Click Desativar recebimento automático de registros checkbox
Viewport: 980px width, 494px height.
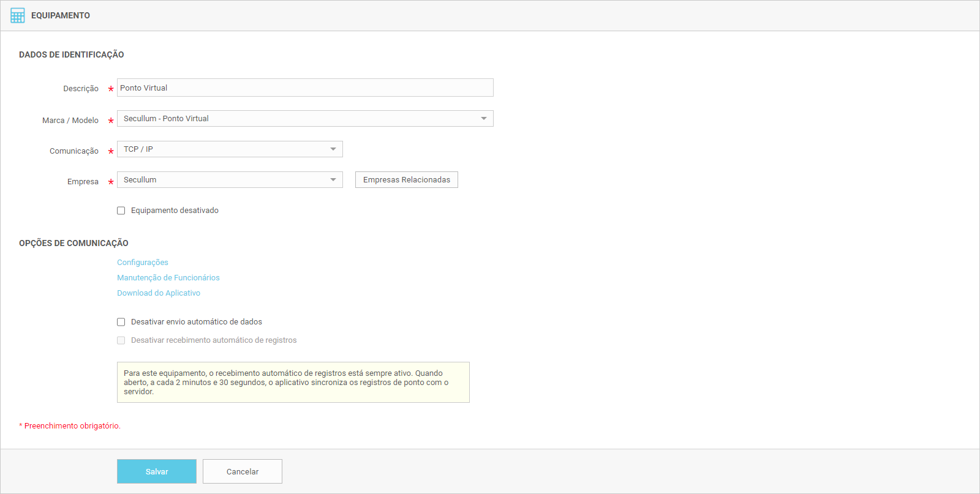coord(121,340)
